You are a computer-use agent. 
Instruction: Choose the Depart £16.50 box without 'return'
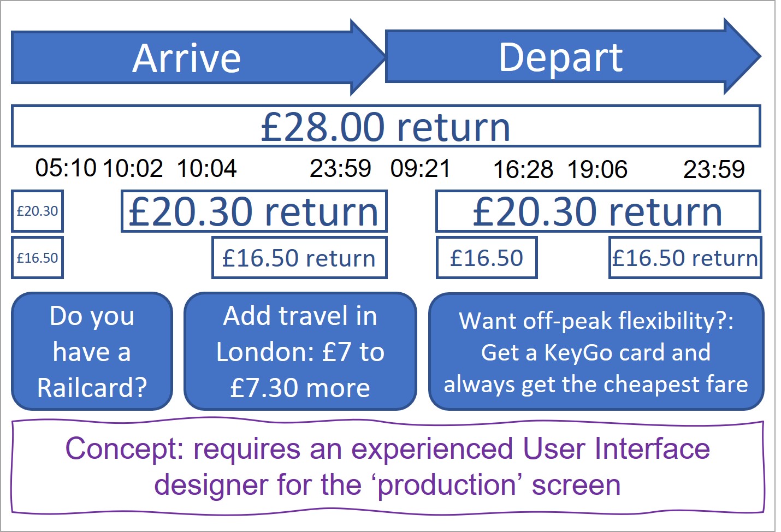486,258
